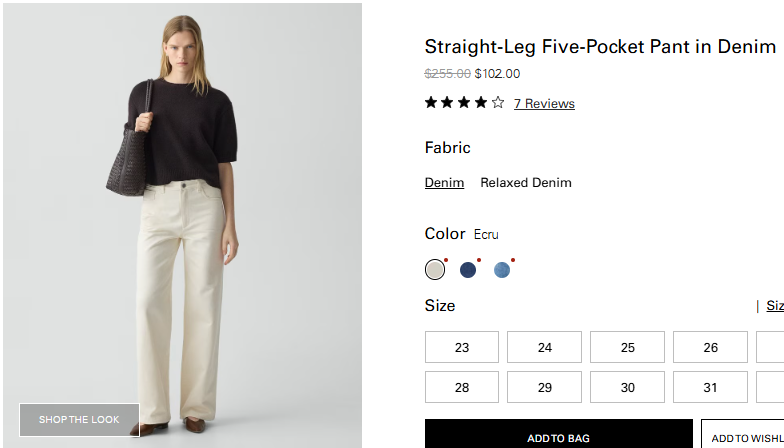This screenshot has width=784, height=448.
Task: Open the size guide link
Action: point(774,306)
